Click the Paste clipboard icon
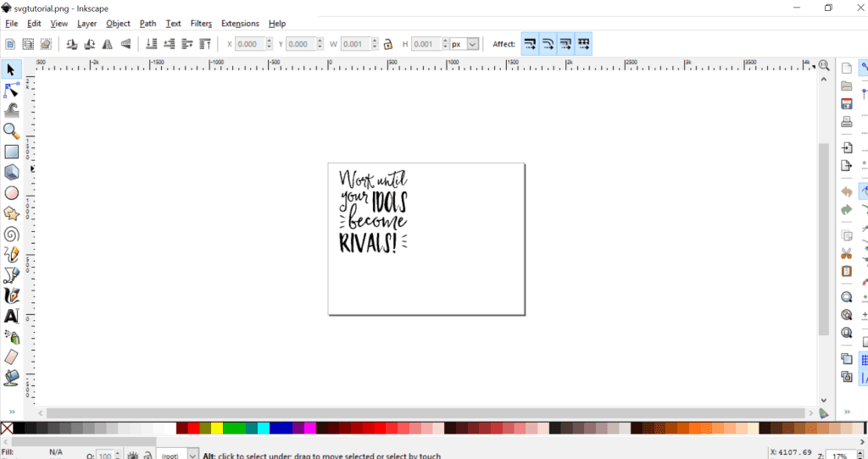 pos(847,271)
